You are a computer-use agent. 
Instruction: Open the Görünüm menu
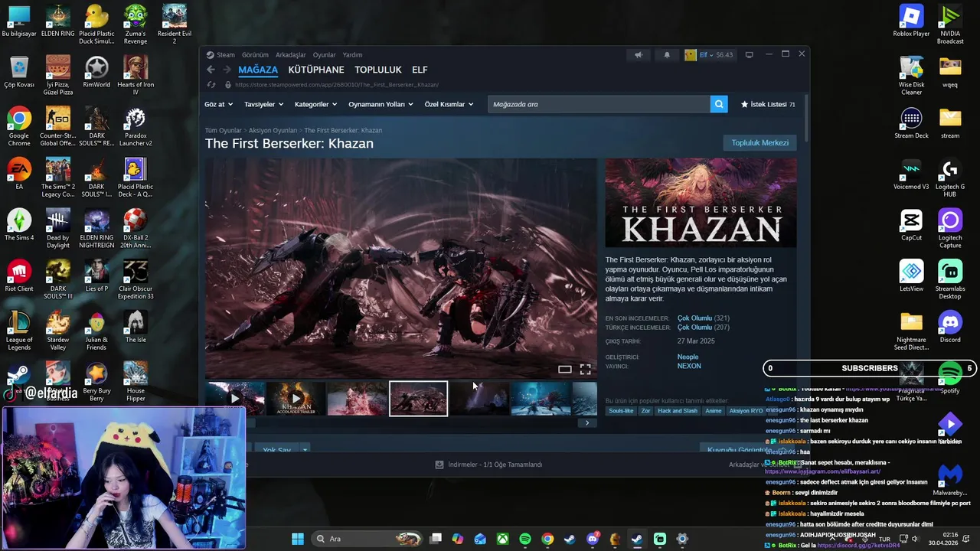(255, 55)
